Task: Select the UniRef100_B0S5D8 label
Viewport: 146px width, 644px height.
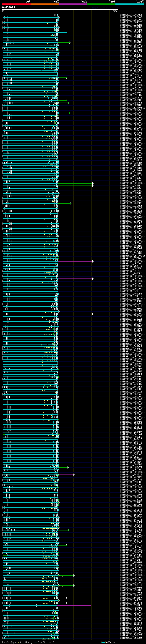Action: click(x=131, y=246)
